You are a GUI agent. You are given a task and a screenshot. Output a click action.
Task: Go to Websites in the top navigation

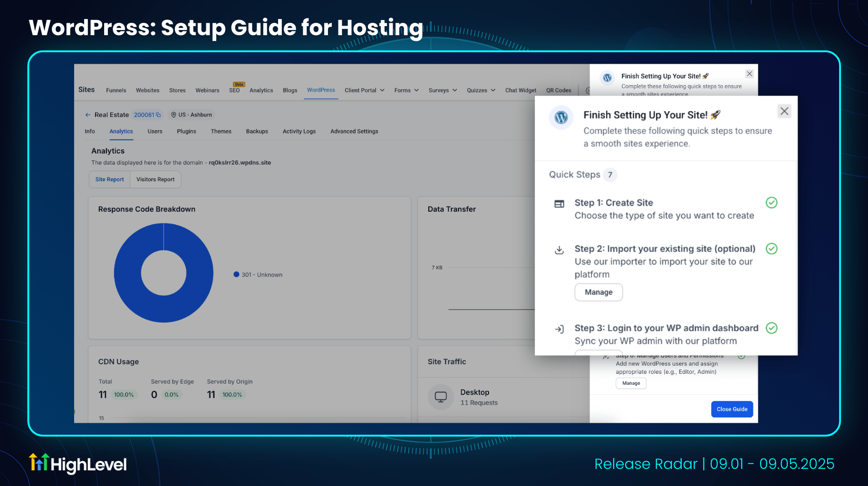pos(148,90)
